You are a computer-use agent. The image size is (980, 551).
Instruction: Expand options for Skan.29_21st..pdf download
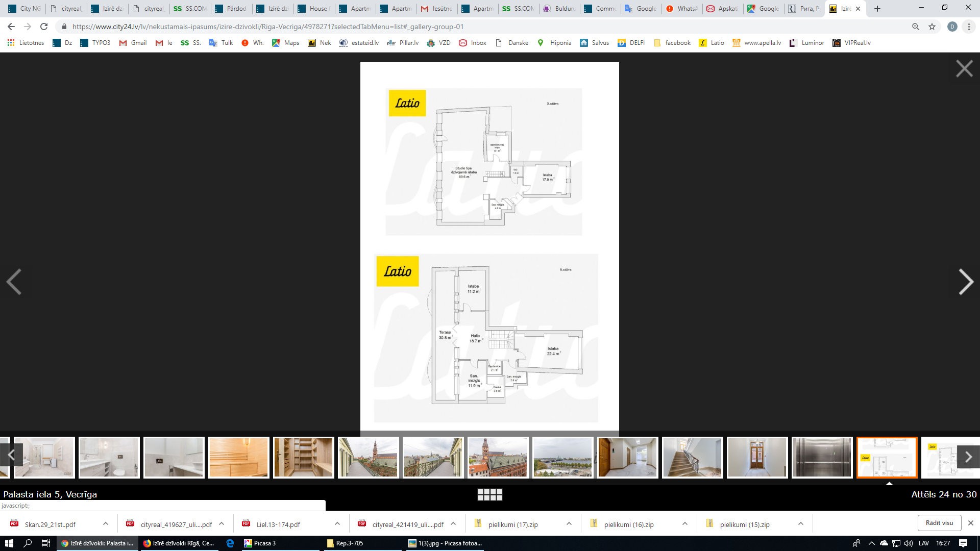106,524
